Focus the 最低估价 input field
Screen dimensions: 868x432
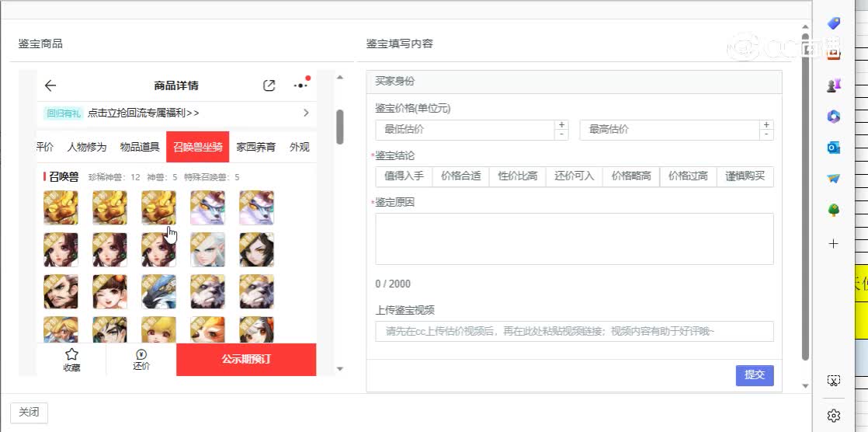465,131
